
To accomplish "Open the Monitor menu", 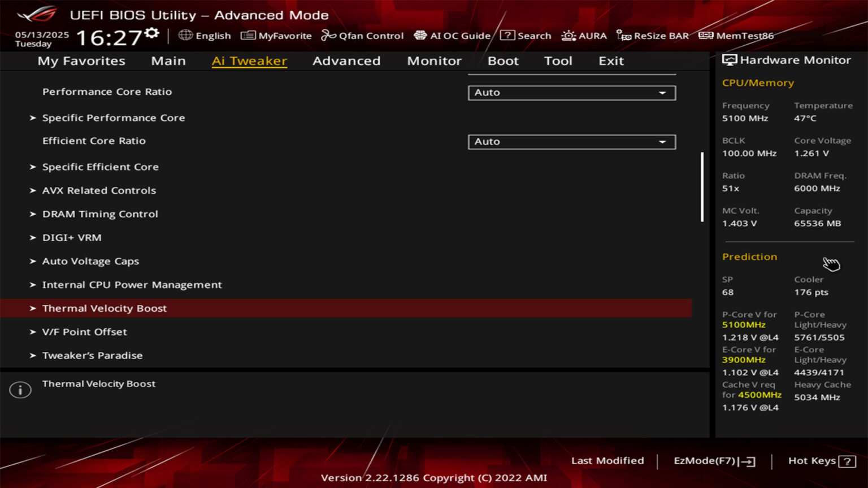I will pos(434,60).
